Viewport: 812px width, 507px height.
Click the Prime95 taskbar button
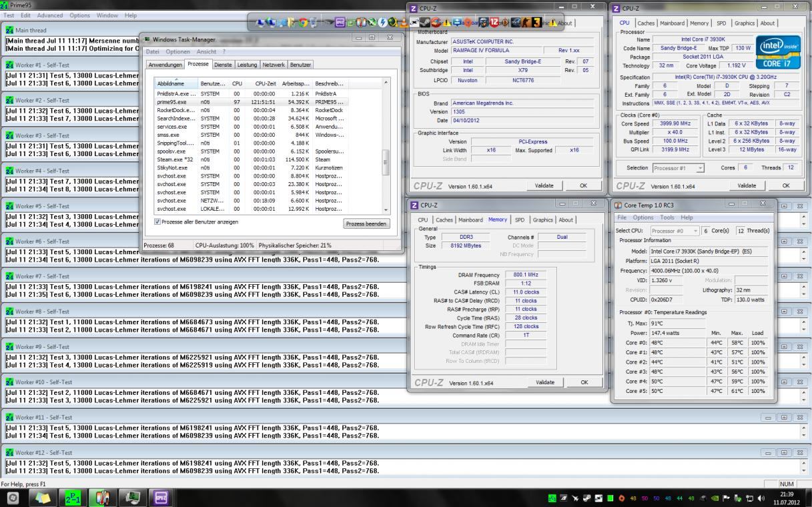73,498
